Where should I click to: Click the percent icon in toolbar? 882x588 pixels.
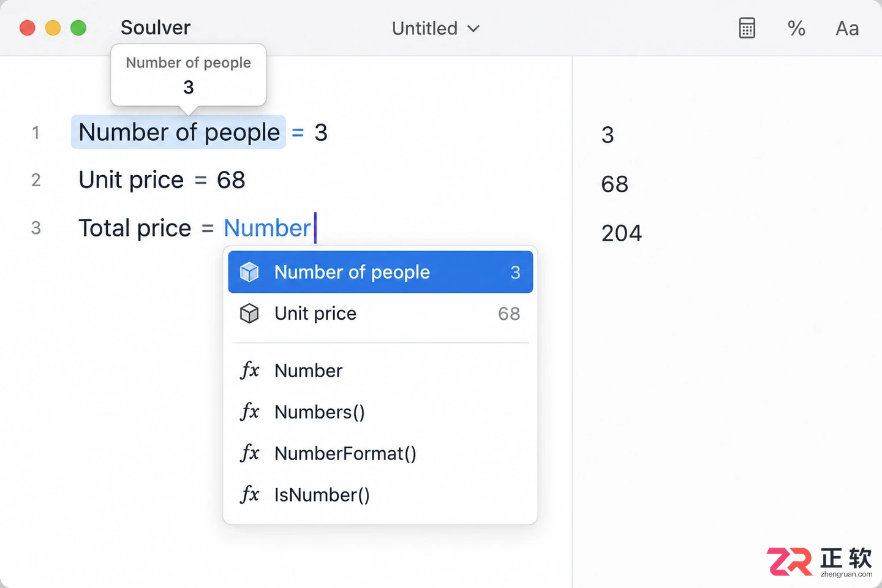(796, 28)
